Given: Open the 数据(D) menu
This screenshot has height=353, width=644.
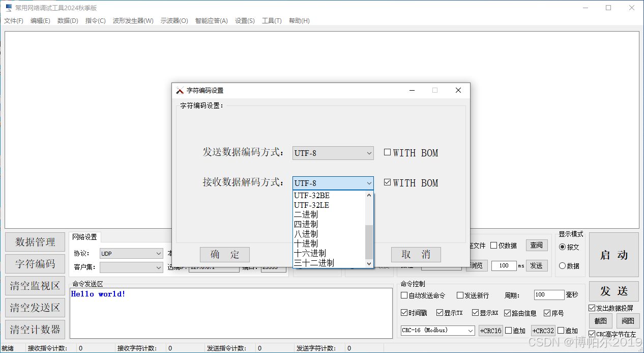Looking at the screenshot, I should coord(68,21).
